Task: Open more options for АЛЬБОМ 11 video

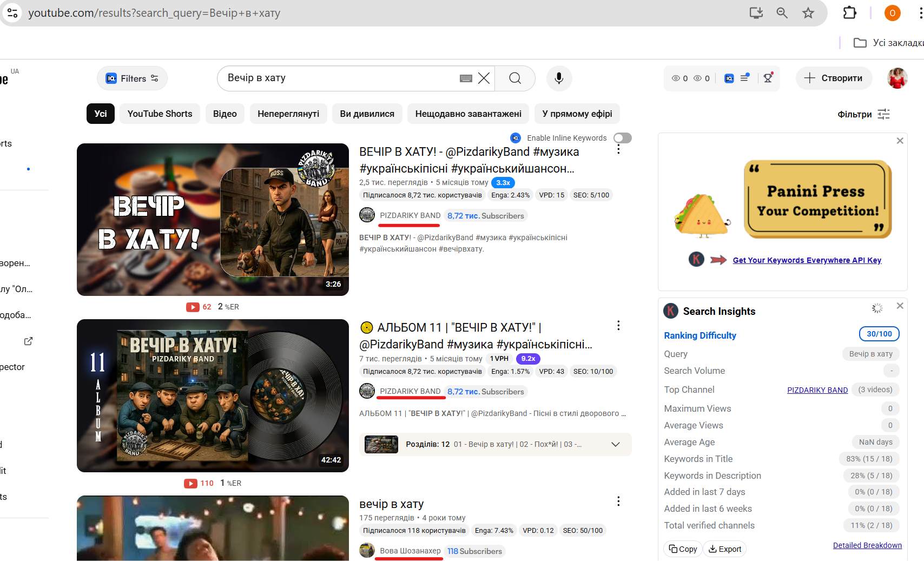Action: tap(618, 325)
